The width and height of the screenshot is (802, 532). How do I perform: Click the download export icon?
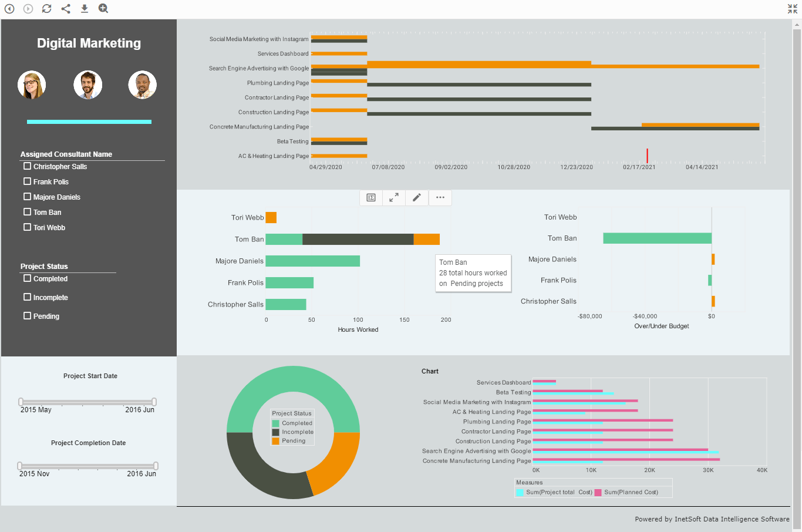point(85,8)
